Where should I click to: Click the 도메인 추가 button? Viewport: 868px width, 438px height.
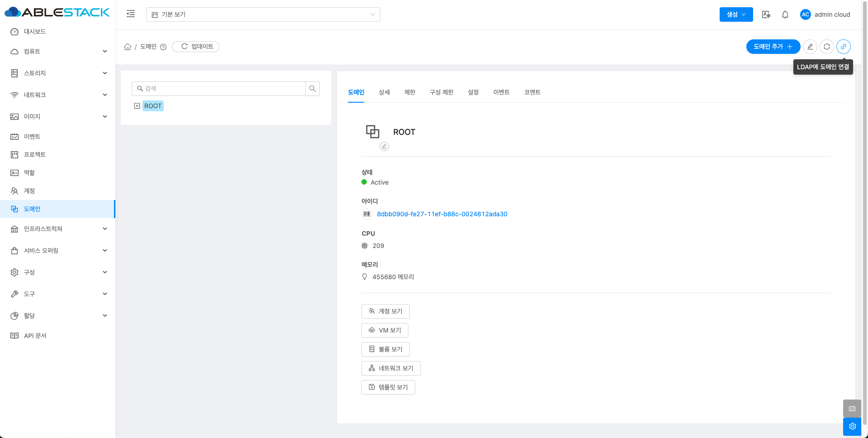point(773,47)
